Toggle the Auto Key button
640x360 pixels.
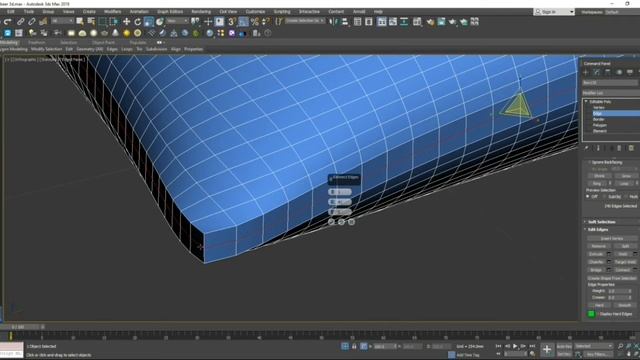564,347
